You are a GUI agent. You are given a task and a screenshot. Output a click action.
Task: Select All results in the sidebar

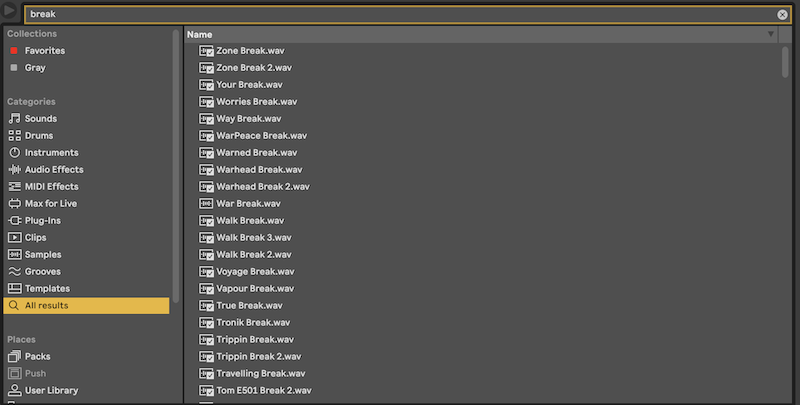(46, 305)
